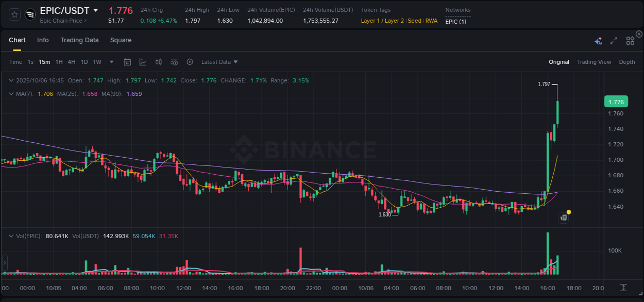The width and height of the screenshot is (644, 302).
Task: Switch to the Trading Data tab
Action: [x=79, y=40]
